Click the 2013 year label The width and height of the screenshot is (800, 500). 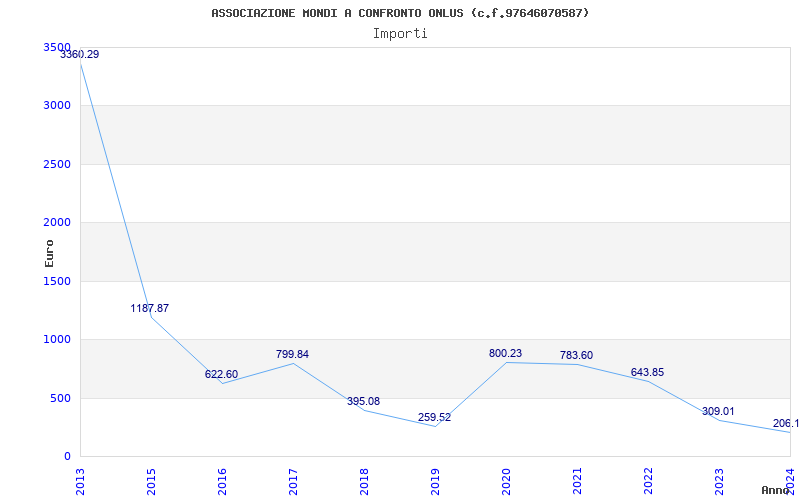[80, 482]
